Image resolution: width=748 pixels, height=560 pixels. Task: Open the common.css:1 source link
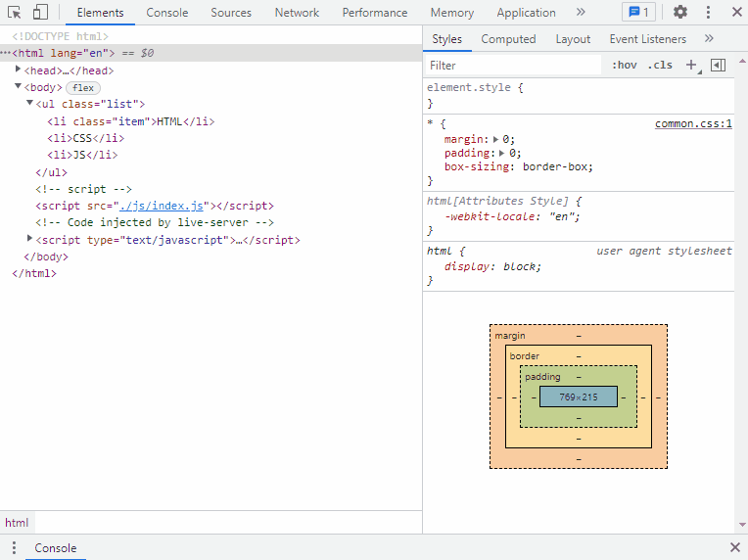click(x=693, y=123)
